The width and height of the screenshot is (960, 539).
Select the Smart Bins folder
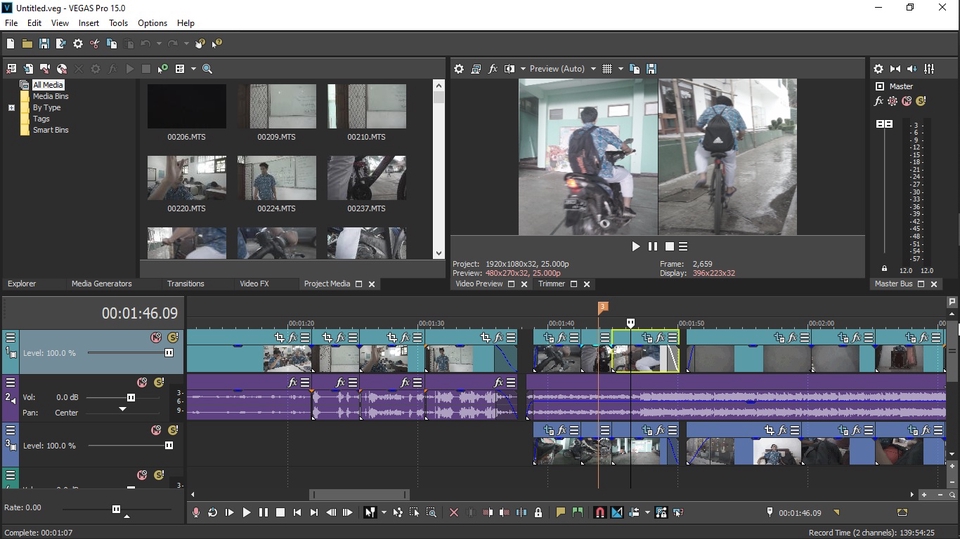[50, 130]
